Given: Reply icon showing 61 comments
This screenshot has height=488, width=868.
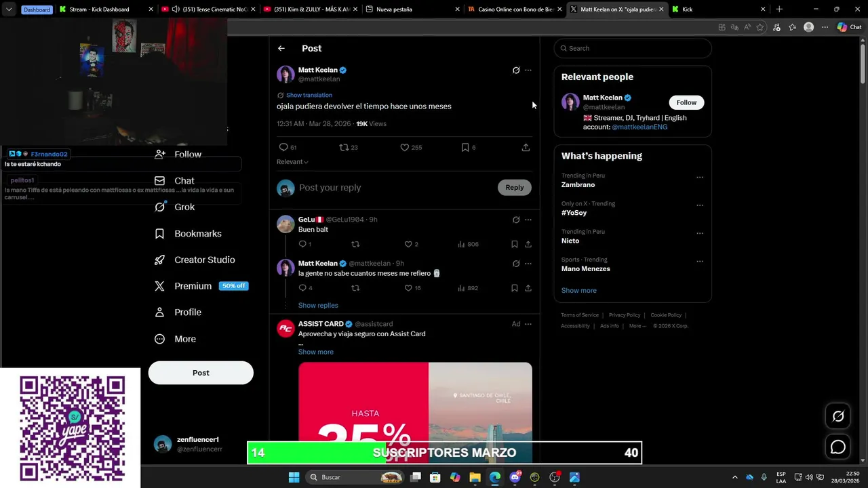Looking at the screenshot, I should coord(288,147).
